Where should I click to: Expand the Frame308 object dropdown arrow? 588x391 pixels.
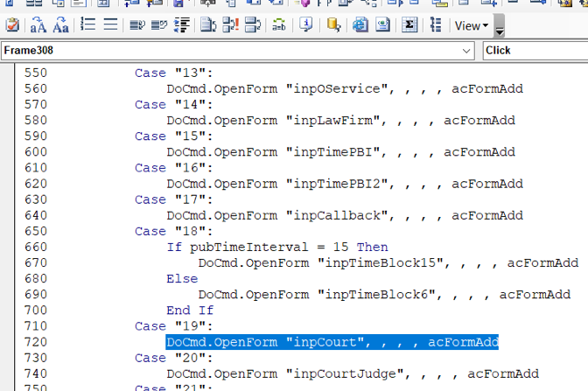point(466,51)
